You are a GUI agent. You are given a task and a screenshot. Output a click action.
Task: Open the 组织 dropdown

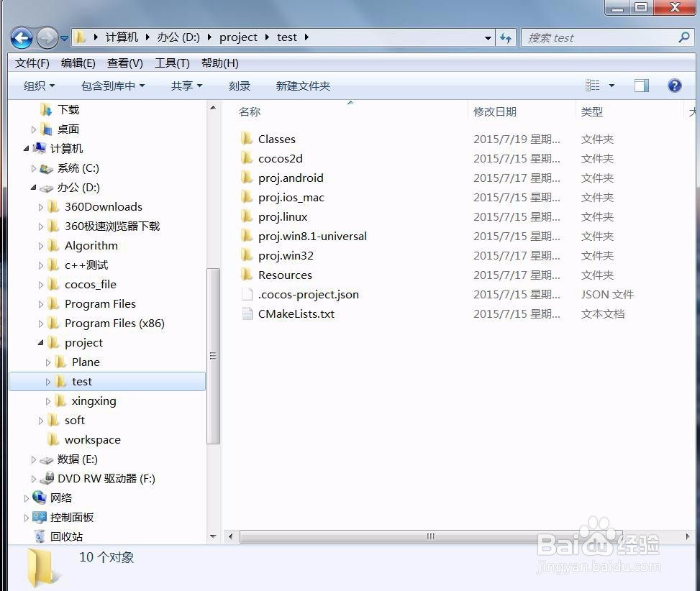point(40,86)
